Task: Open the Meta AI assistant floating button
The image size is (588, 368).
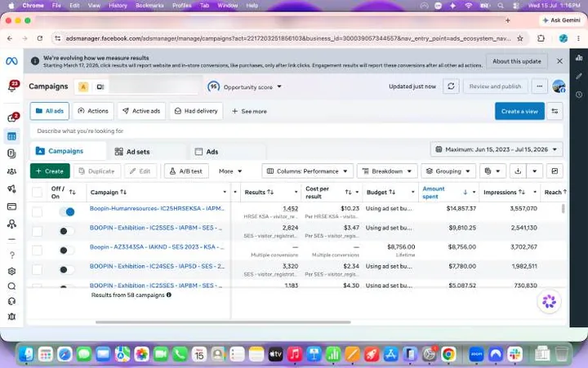Action: click(550, 301)
